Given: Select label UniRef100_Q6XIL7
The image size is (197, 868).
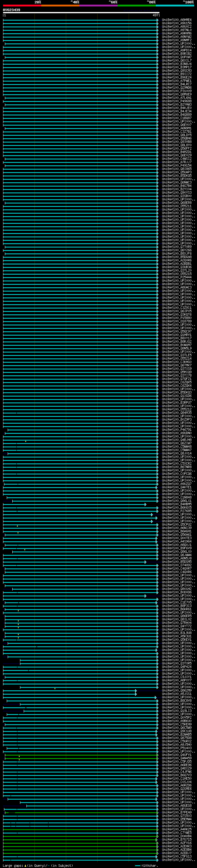Looking at the screenshot, I should pos(177,60).
